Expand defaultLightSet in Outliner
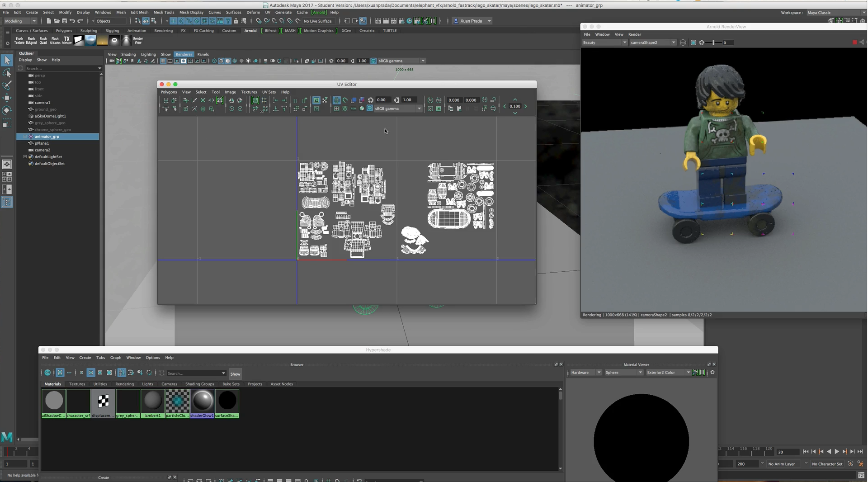 [25, 157]
